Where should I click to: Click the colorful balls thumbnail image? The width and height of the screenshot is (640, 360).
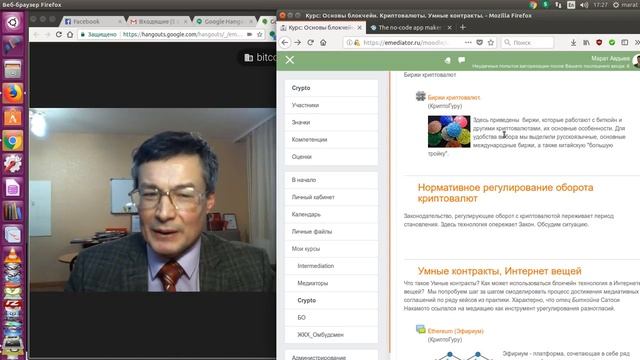click(x=449, y=131)
